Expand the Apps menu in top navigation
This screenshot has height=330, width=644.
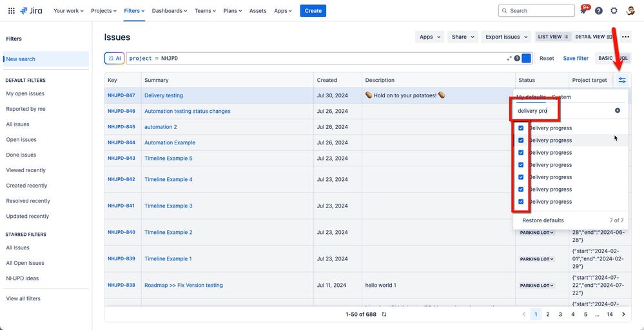tap(283, 11)
